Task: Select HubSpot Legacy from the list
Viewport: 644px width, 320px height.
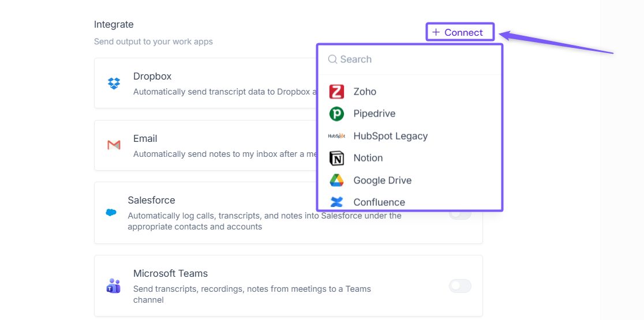Action: [x=410, y=136]
